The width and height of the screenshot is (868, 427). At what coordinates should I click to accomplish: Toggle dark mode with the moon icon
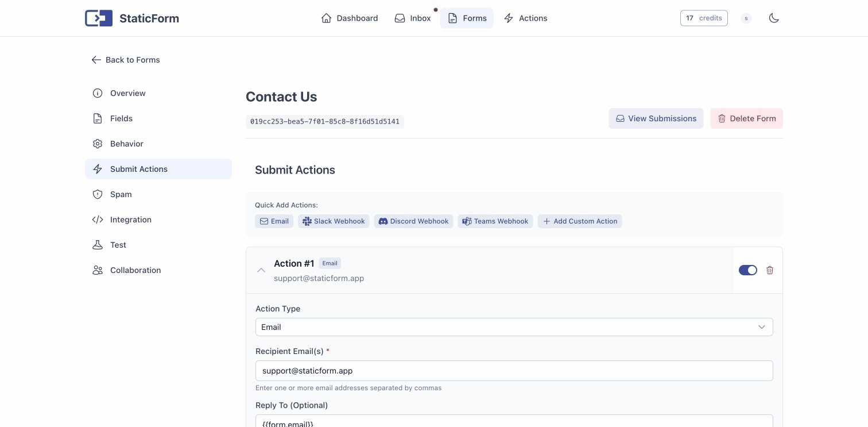point(774,18)
